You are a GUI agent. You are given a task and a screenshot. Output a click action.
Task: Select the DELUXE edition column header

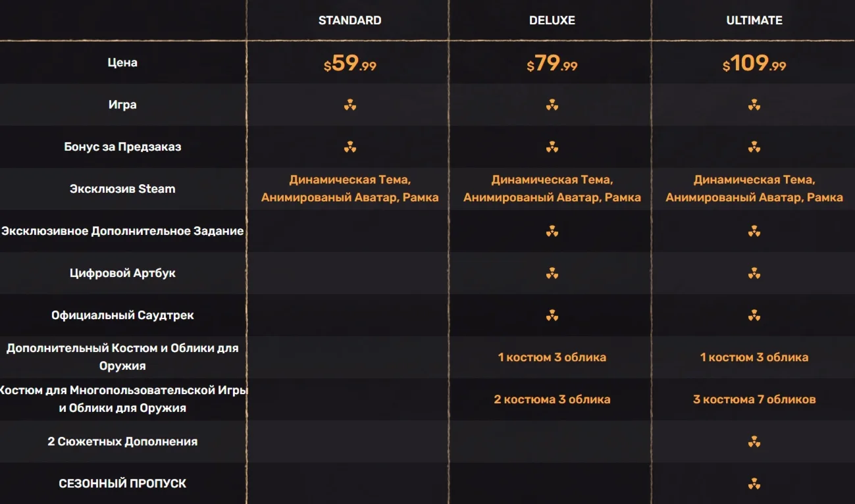coord(552,20)
